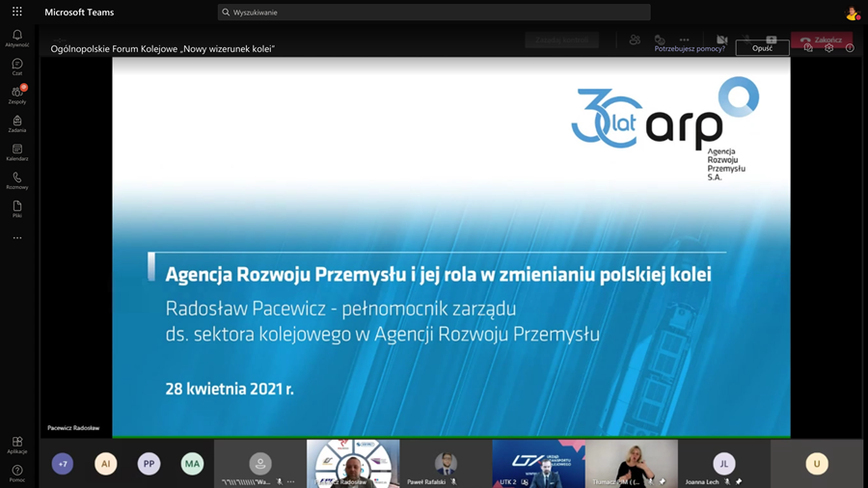Select participant avatar MA
868x488 pixels.
point(192,464)
